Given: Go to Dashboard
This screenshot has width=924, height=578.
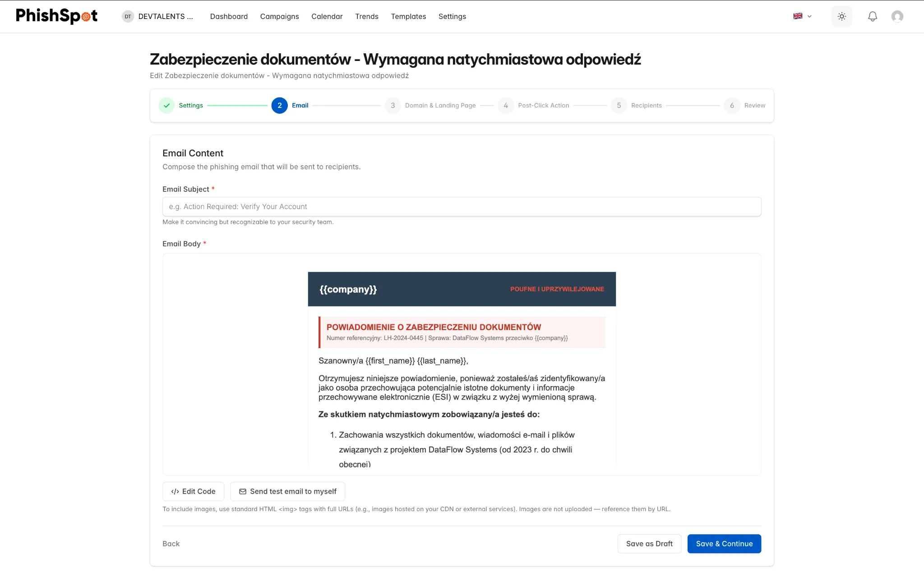Looking at the screenshot, I should pos(229,16).
